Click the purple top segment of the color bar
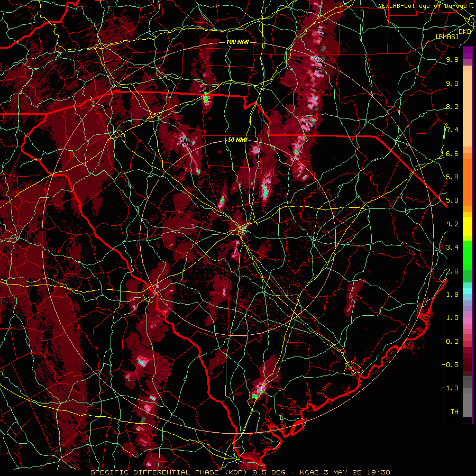The image size is (476, 476). click(467, 53)
